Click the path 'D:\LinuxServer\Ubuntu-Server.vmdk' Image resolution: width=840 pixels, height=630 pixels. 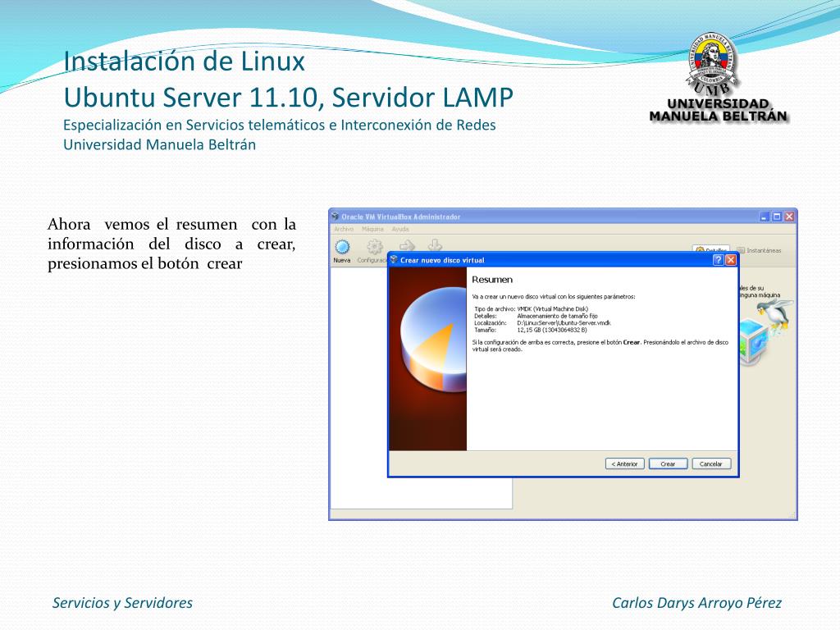564,323
